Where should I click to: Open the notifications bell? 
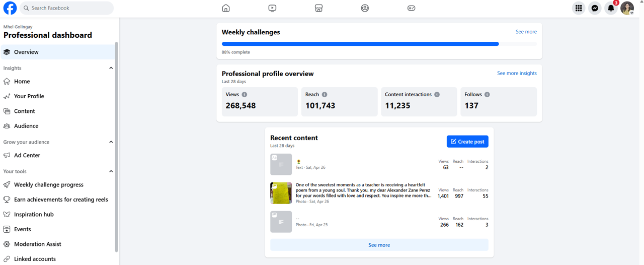611,8
